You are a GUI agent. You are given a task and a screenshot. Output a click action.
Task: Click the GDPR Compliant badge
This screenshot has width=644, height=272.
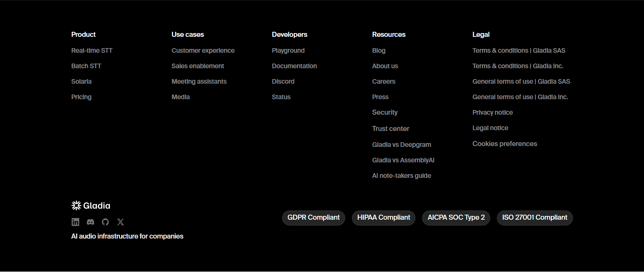point(313,218)
